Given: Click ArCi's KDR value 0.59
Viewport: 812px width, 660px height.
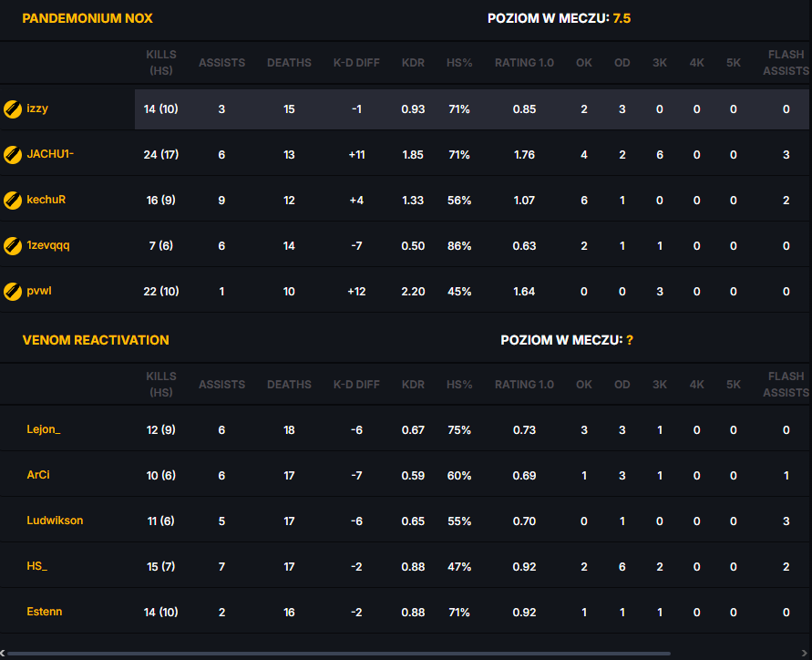Looking at the screenshot, I should point(413,476).
